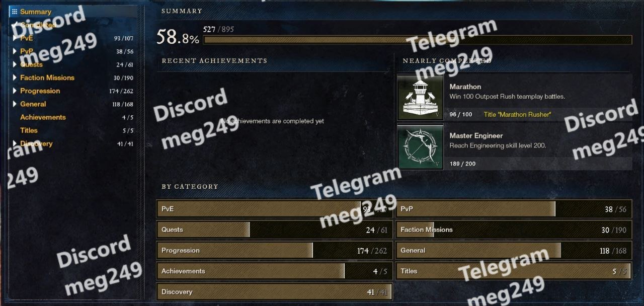Expand the PvE category arrow
644x306 pixels.
point(15,38)
